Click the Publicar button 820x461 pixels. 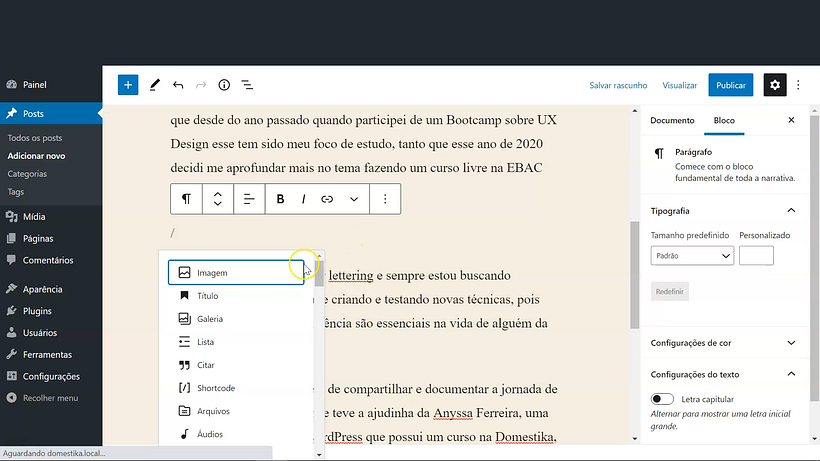click(731, 85)
